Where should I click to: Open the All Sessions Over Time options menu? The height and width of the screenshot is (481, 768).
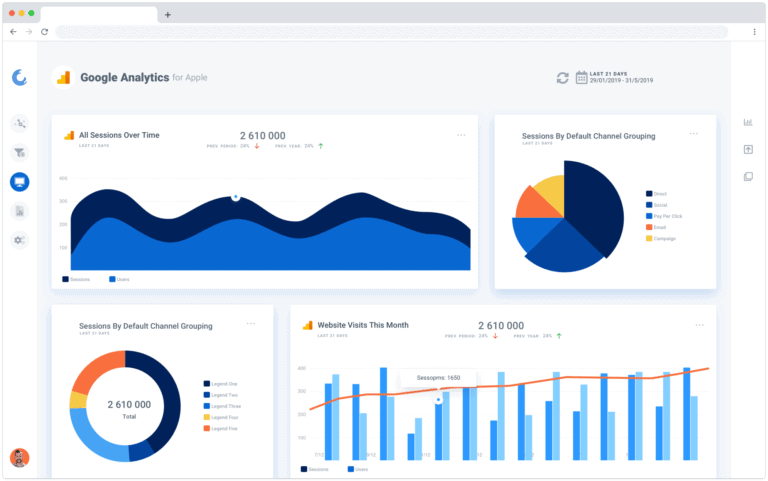[461, 135]
